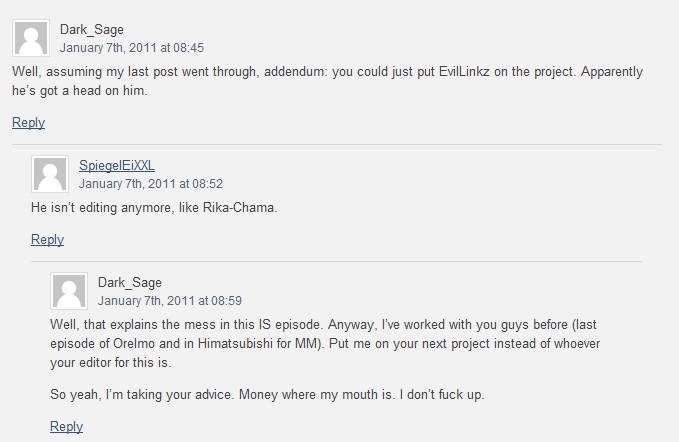Open SpiegelEiXXL's profile link

[116, 165]
